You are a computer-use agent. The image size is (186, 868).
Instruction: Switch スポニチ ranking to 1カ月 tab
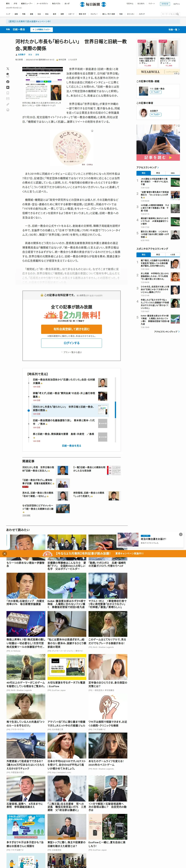tap(173, 254)
